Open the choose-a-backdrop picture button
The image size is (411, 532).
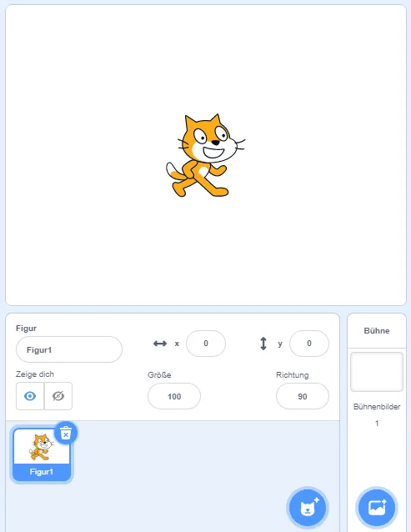[377, 508]
